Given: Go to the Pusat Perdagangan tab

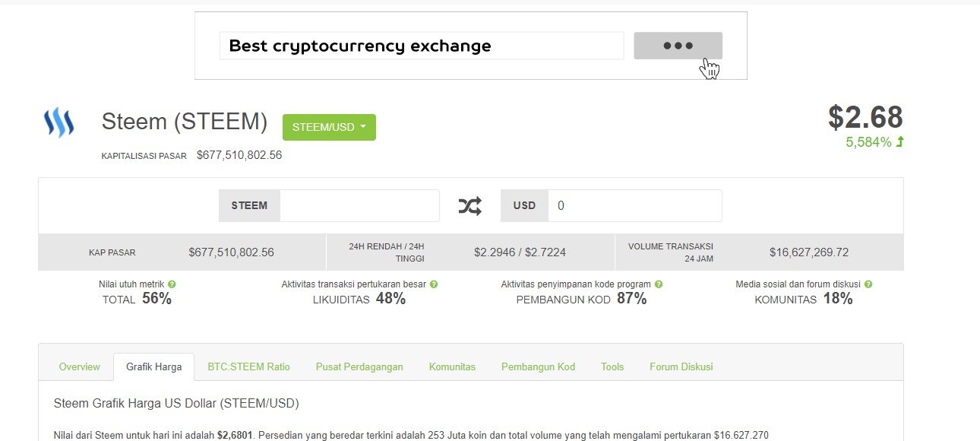Looking at the screenshot, I should click(x=359, y=366).
